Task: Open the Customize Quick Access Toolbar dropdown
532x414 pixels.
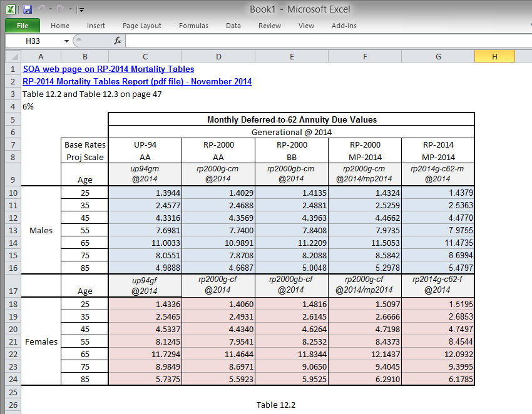Action: (81, 10)
